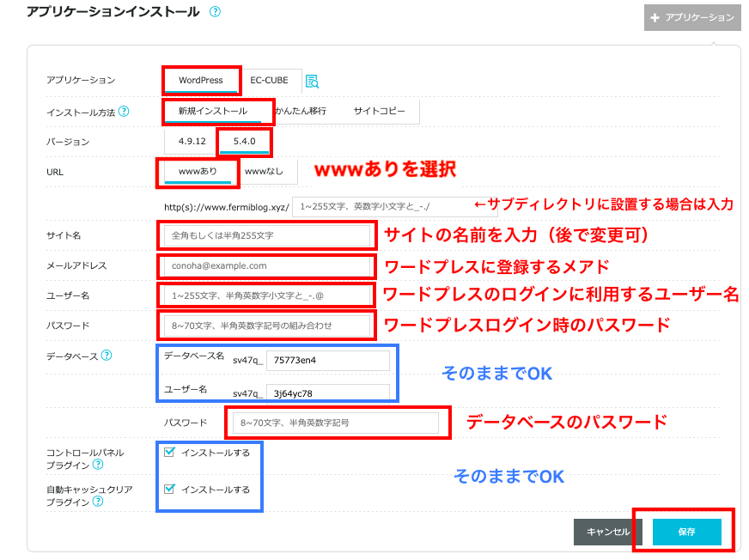749x560 pixels.
Task: Click the キャンセル button
Action: tap(608, 532)
